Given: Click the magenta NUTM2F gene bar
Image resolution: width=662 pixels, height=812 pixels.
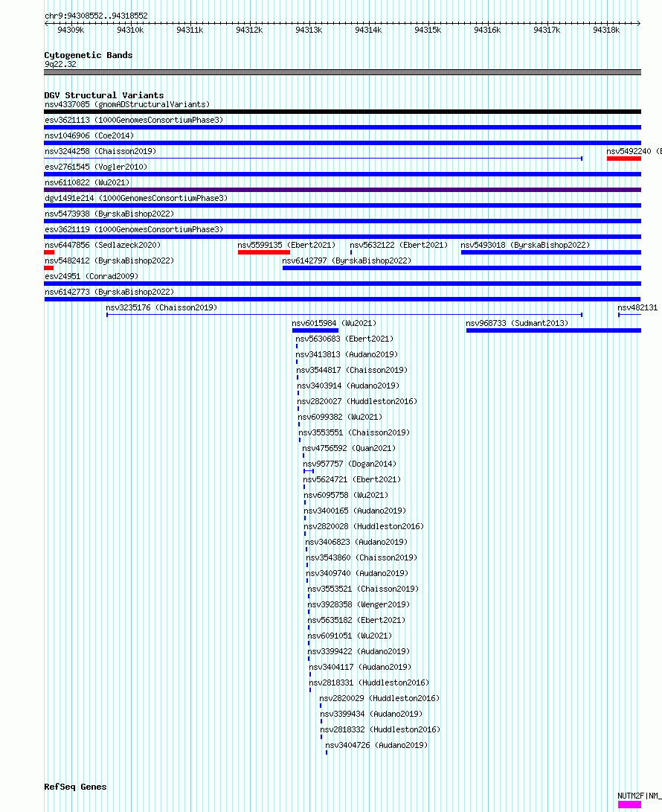Looking at the screenshot, I should (629, 805).
